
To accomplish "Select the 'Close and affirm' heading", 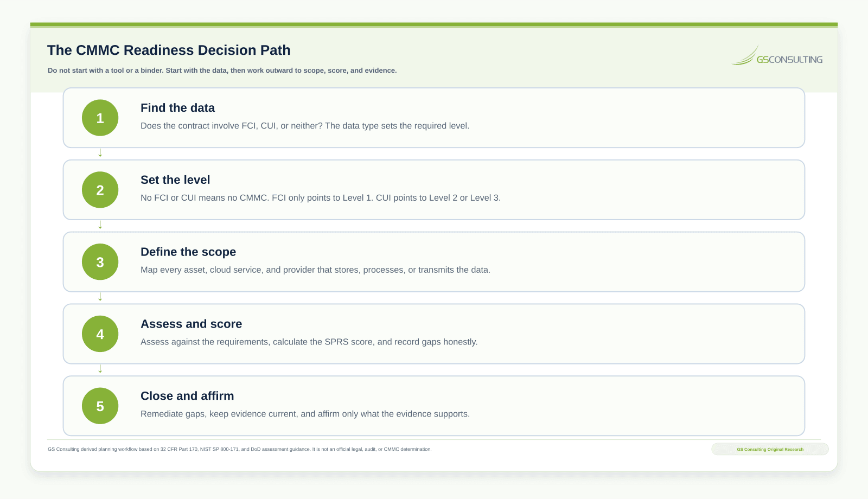I will pos(187,396).
